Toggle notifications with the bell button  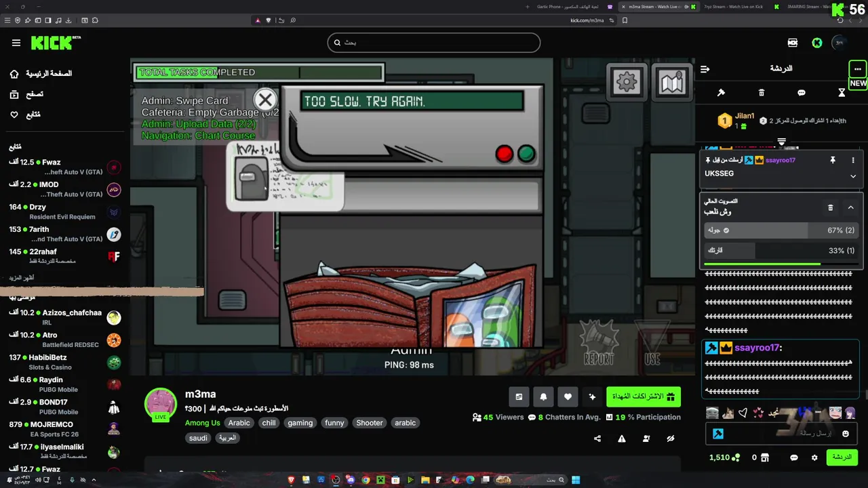click(543, 396)
